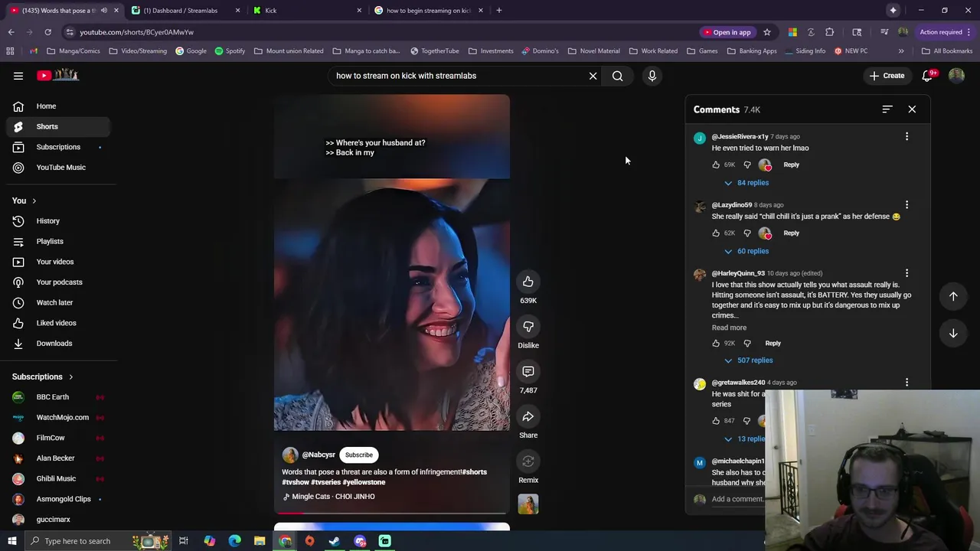Expand 507 replies
The image size is (980, 551).
(748, 360)
